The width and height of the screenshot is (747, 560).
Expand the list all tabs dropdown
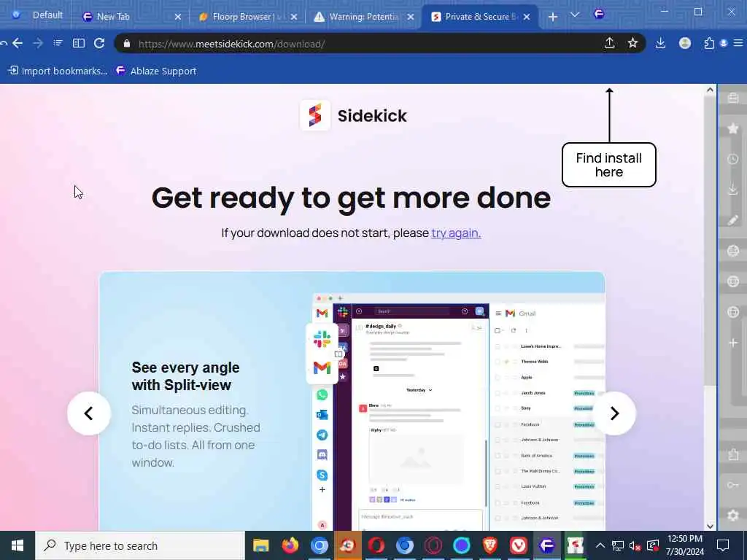[x=575, y=15]
